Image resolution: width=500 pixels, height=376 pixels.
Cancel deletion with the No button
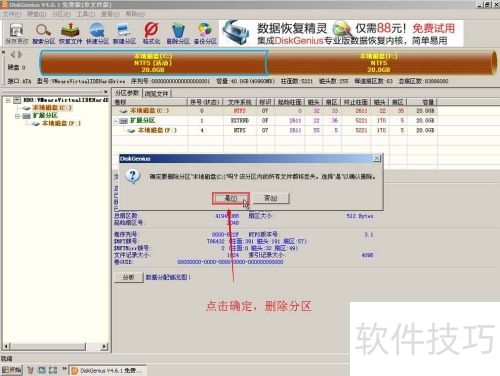click(271, 198)
